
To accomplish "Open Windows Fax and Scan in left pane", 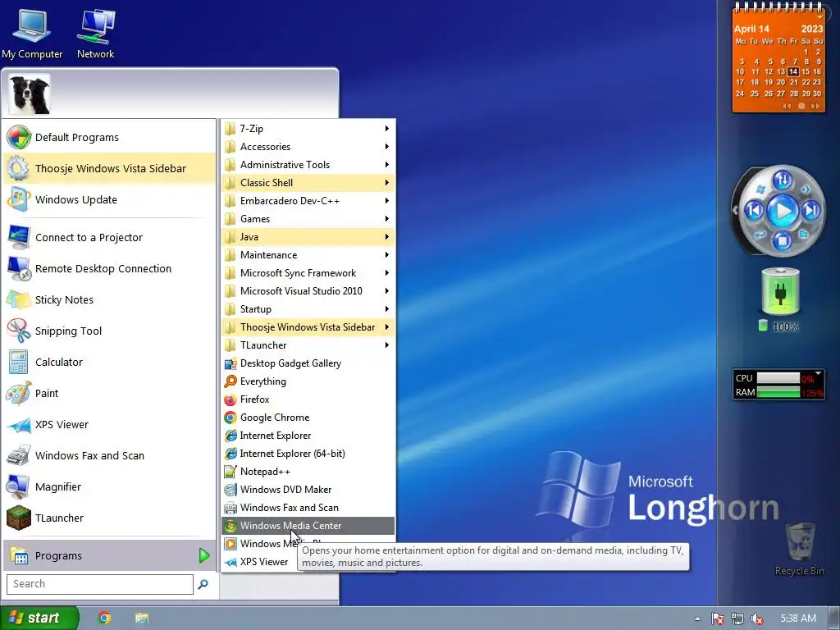I will point(109,455).
